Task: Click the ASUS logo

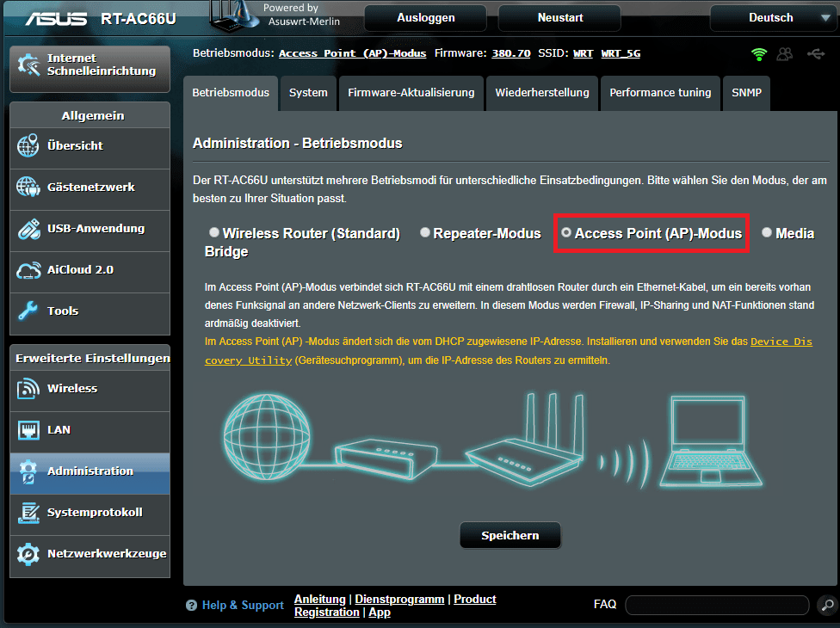Action: 56,19
